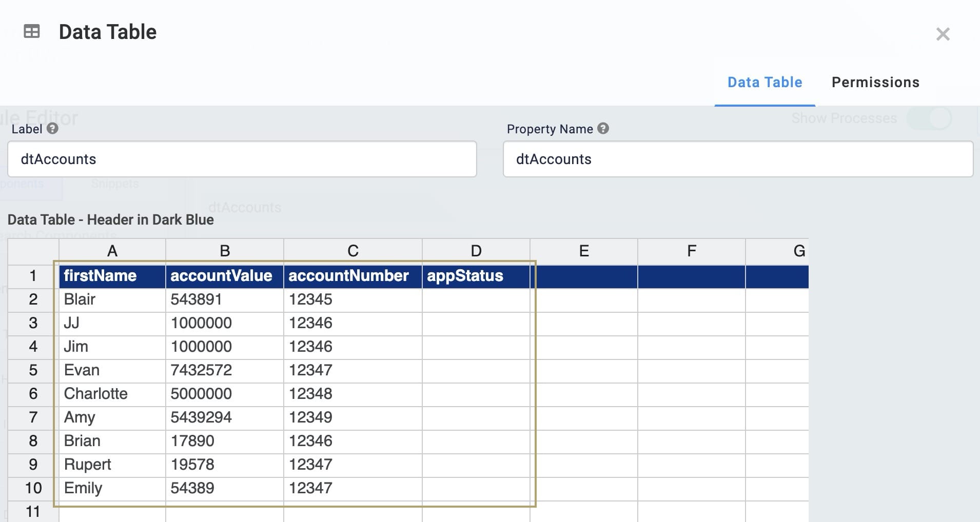Select row 2 header
This screenshot has height=522, width=980.
click(33, 300)
